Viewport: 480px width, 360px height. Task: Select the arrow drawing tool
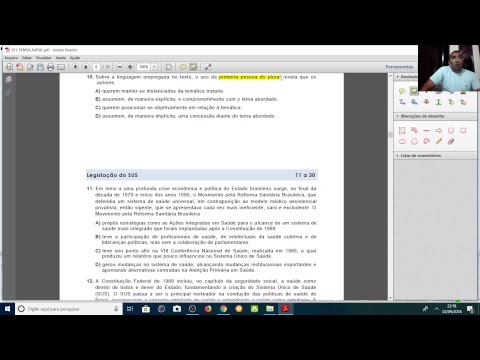439,130
